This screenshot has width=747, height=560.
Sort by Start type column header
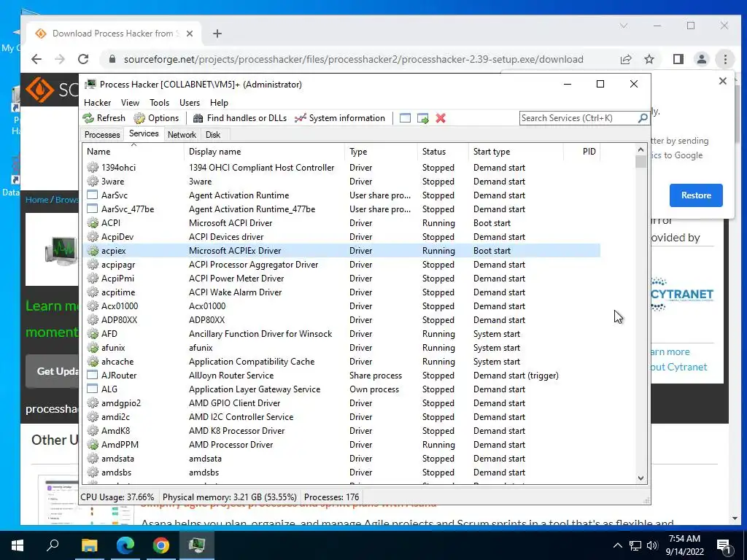pos(516,152)
